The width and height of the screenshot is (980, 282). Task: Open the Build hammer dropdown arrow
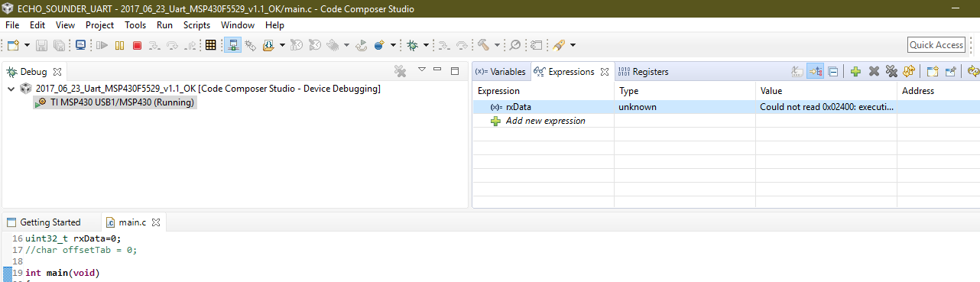click(x=497, y=45)
